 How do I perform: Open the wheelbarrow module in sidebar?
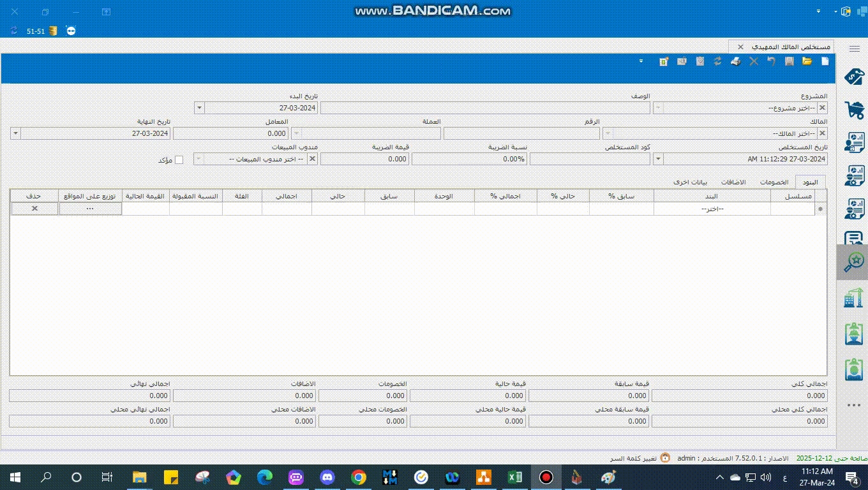[853, 110]
